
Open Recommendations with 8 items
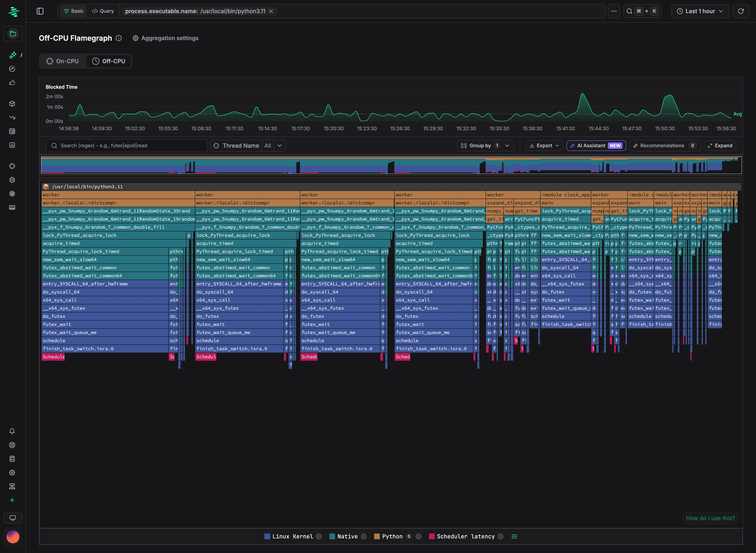[665, 146]
